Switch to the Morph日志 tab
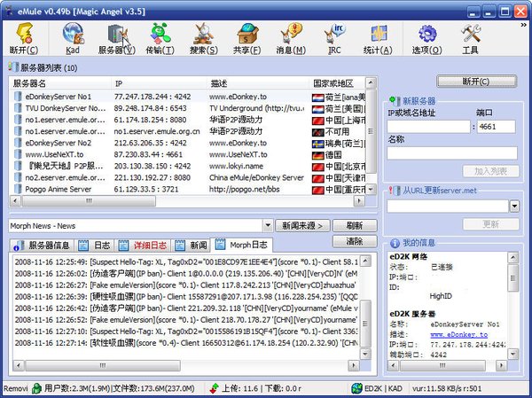This screenshot has width=532, height=398. point(241,245)
